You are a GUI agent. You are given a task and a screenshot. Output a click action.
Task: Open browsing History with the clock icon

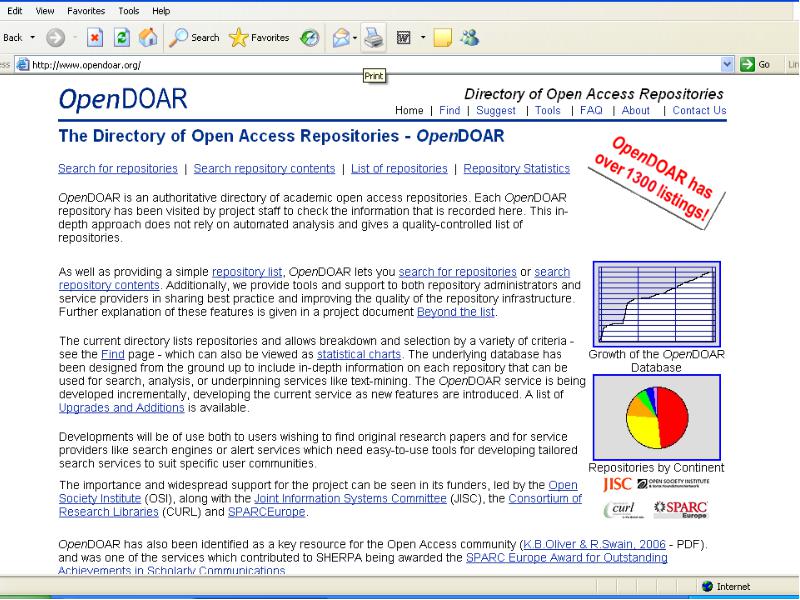coord(309,38)
